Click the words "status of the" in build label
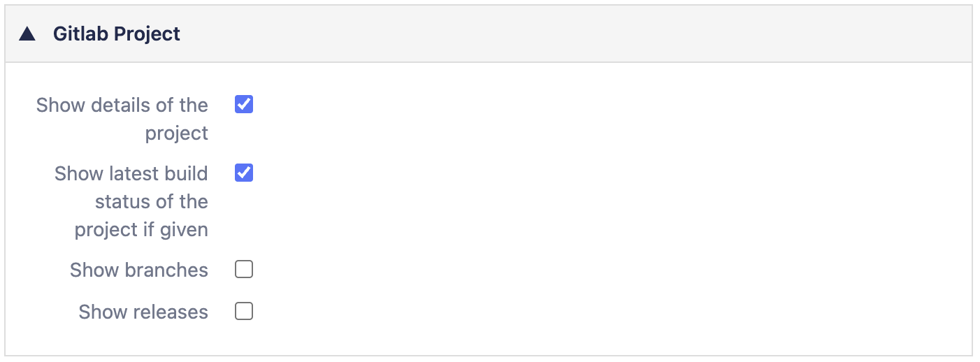This screenshot has width=980, height=362. point(152,202)
